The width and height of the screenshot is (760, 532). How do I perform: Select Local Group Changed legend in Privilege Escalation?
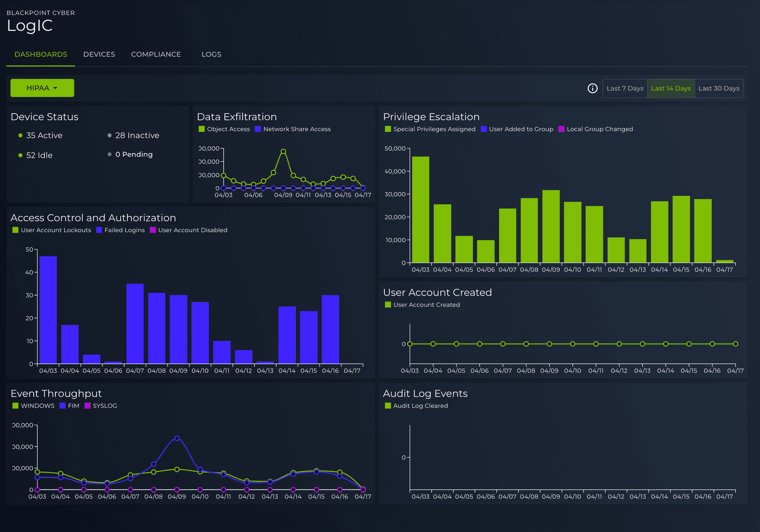560,129
